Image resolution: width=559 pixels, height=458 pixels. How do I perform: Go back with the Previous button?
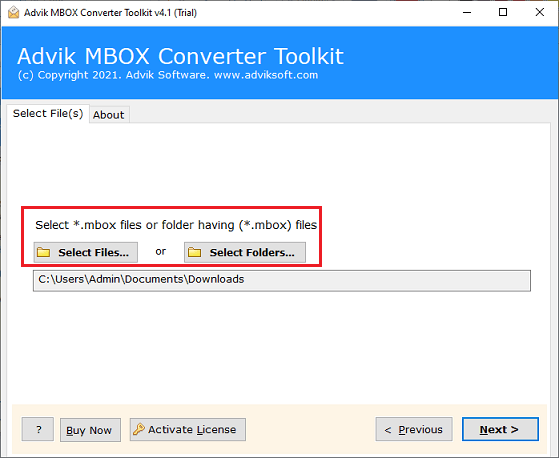pos(414,429)
